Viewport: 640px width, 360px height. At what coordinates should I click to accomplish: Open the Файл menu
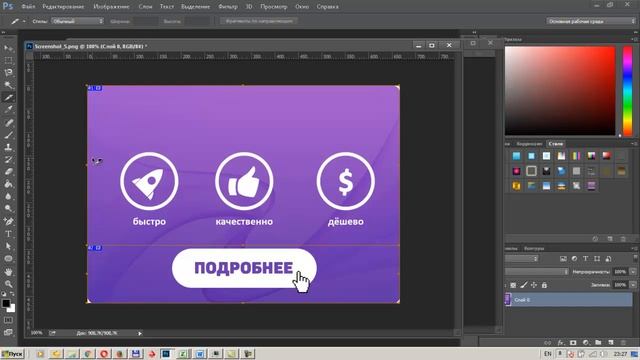pyautogui.click(x=28, y=7)
